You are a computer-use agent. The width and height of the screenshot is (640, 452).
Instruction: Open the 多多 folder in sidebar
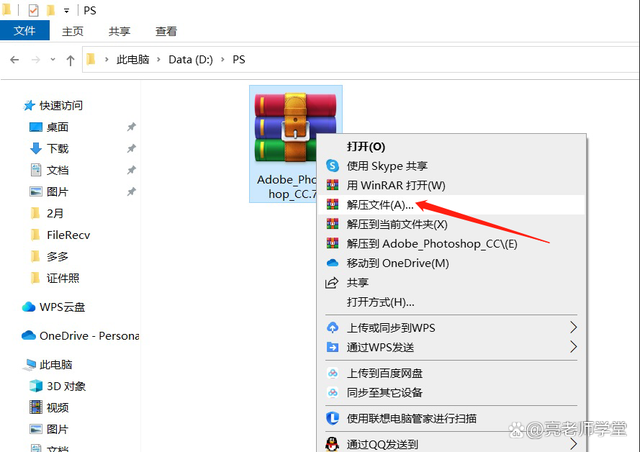point(57,256)
